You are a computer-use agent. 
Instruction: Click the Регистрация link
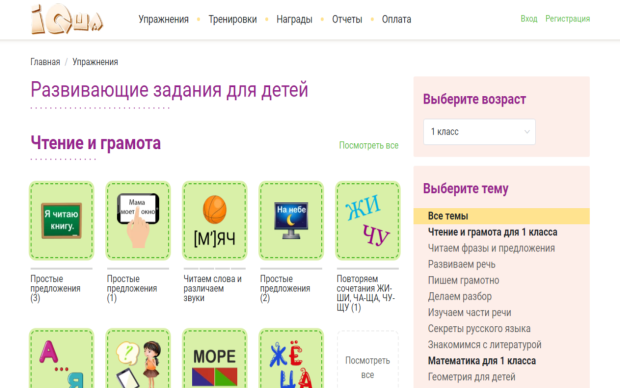(x=567, y=19)
